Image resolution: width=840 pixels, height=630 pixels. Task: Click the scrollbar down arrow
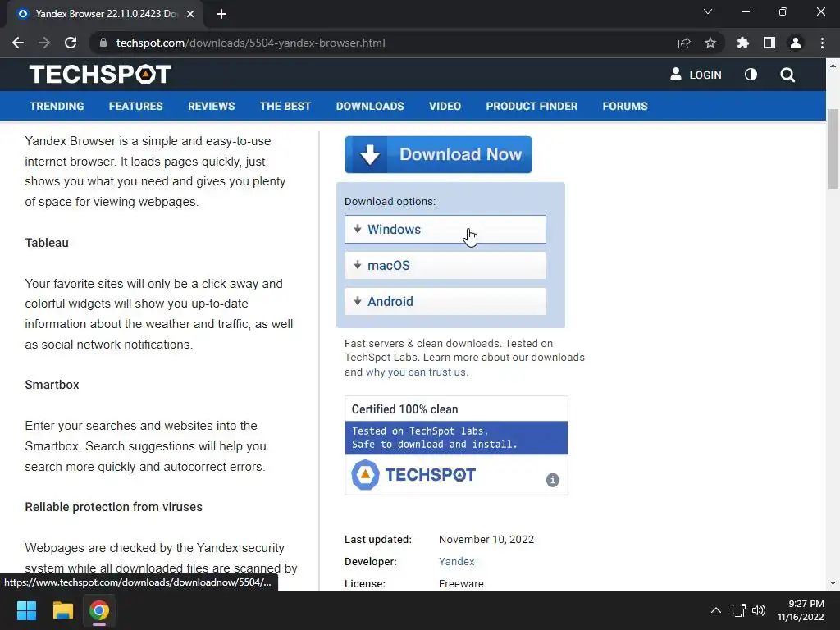(833, 583)
